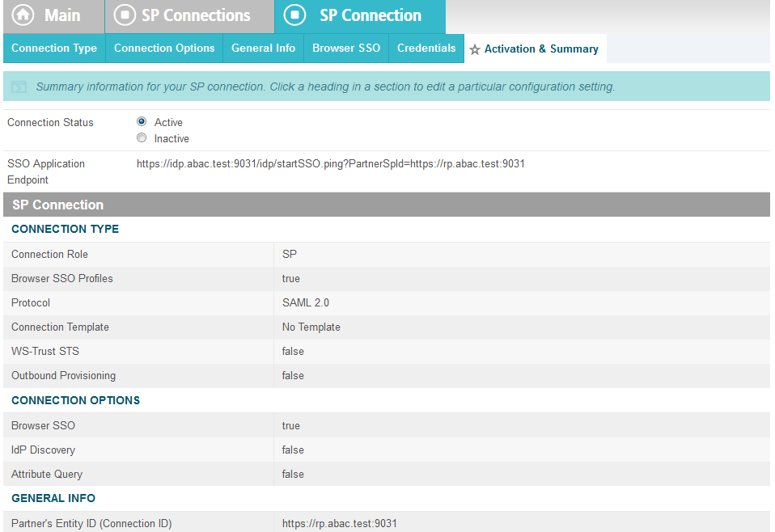Click the SSO Application Endpoint URL text
The height and width of the screenshot is (532, 775).
pyautogui.click(x=331, y=164)
